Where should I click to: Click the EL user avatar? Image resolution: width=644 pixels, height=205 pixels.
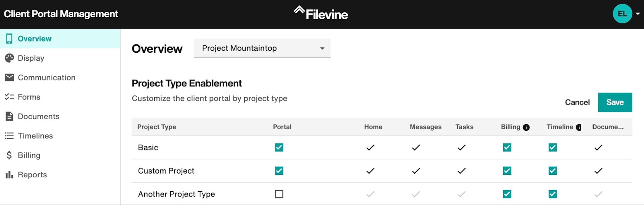point(622,14)
